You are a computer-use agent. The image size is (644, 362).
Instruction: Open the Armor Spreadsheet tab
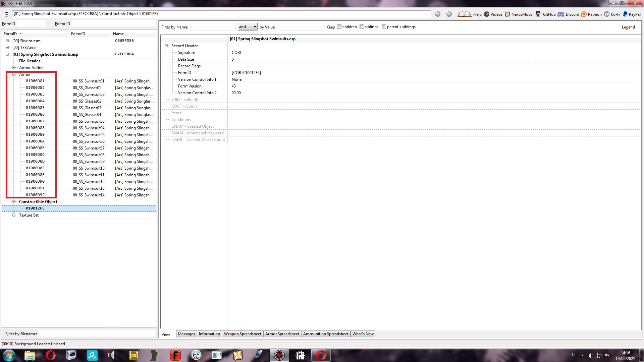(x=282, y=334)
